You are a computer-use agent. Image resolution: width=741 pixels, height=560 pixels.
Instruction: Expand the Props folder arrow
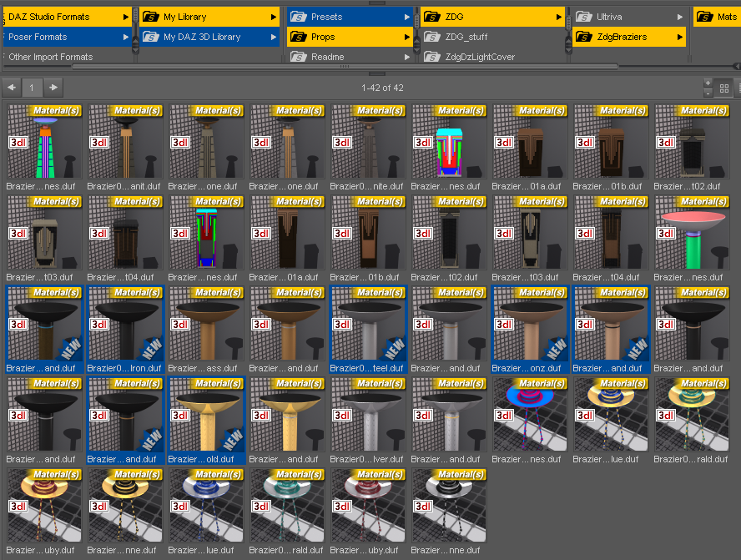tap(407, 37)
